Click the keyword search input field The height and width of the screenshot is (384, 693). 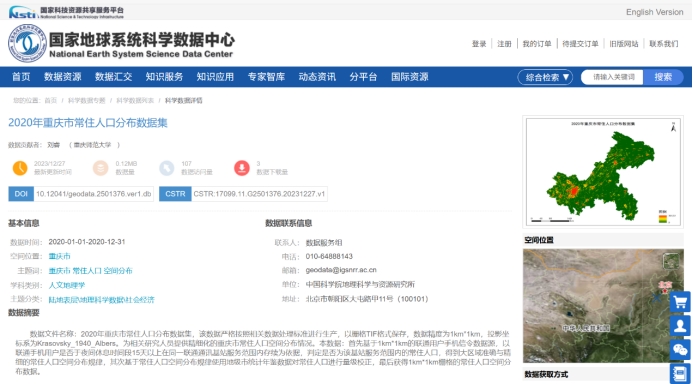[613, 77]
